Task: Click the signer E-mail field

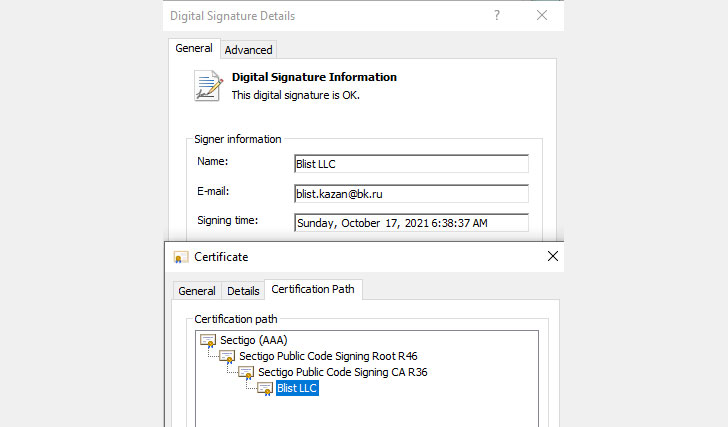Action: click(x=411, y=194)
